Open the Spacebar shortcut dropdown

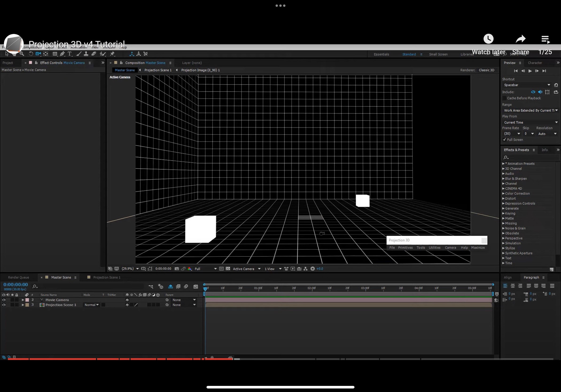point(527,85)
